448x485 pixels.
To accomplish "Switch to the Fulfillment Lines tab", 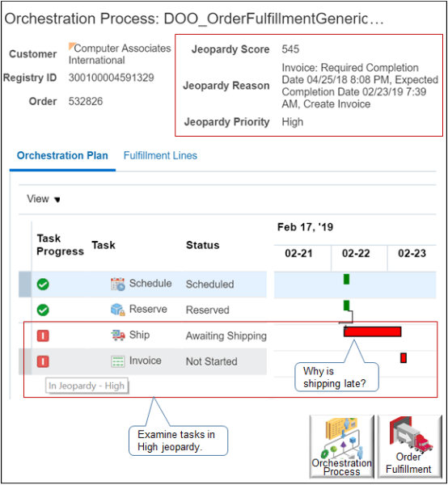I will point(160,155).
